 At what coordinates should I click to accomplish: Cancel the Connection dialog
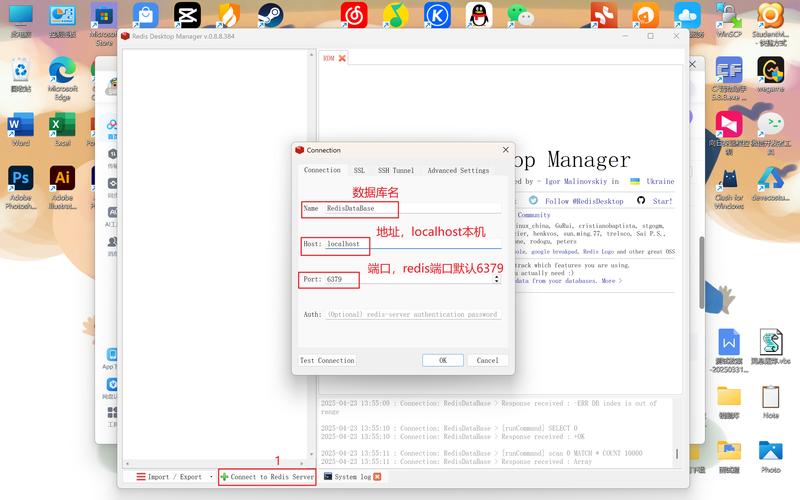point(487,360)
